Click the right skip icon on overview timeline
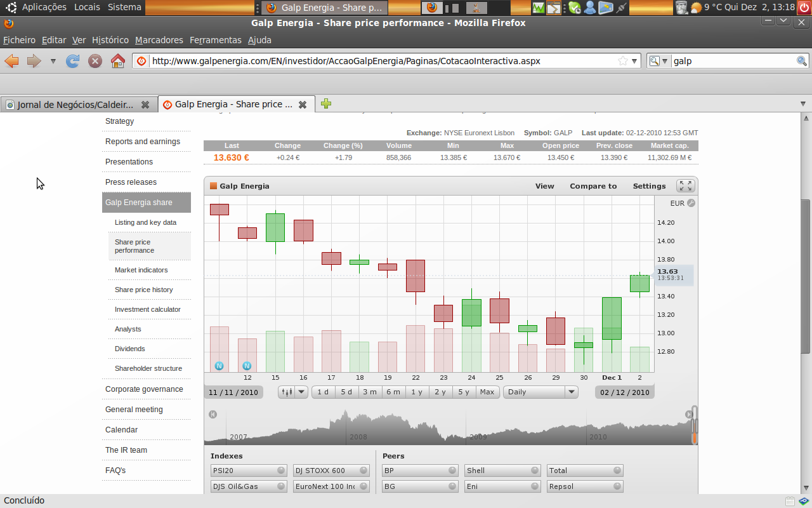 pos(689,415)
